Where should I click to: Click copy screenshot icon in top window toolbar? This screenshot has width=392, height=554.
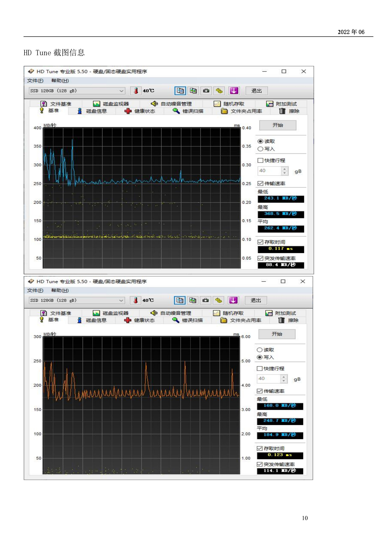(x=193, y=91)
